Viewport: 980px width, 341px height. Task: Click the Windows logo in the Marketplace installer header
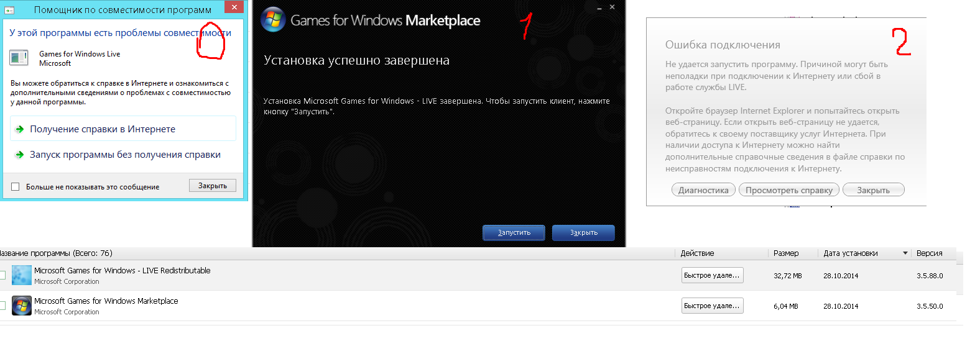click(x=273, y=20)
